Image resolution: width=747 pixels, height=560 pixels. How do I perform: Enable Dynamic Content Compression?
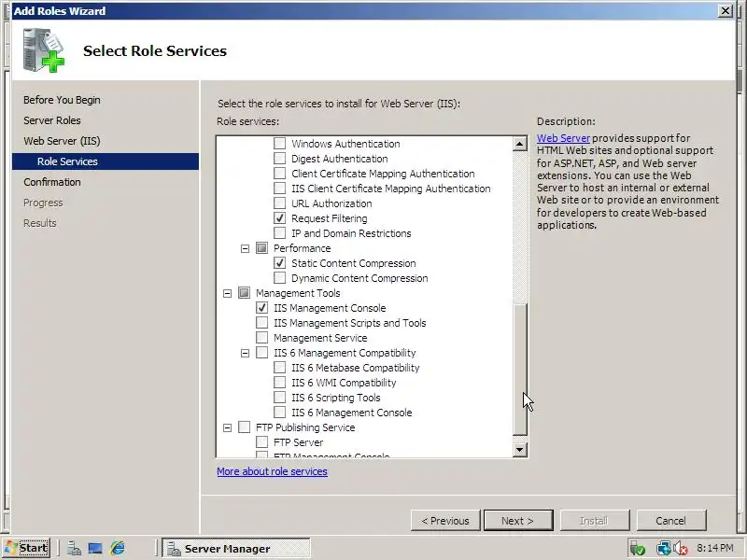coord(279,277)
